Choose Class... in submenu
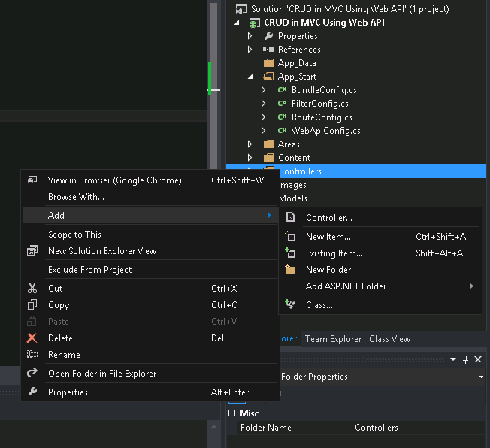Screen dimensions: 490x448 [380, 305]
